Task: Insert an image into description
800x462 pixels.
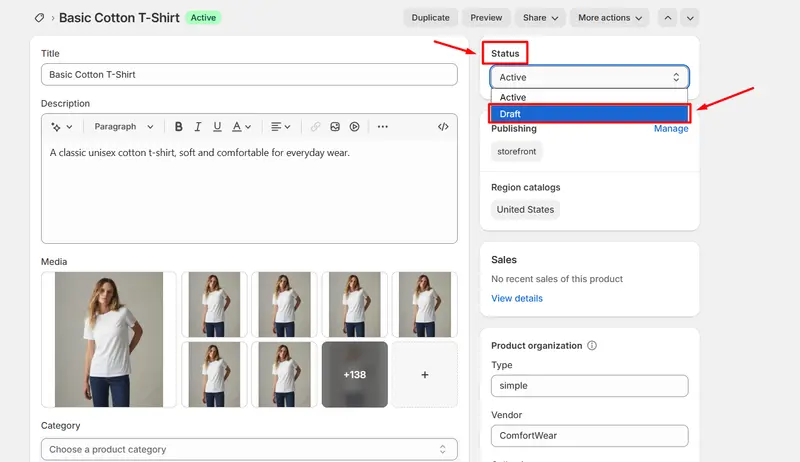Action: 335,126
